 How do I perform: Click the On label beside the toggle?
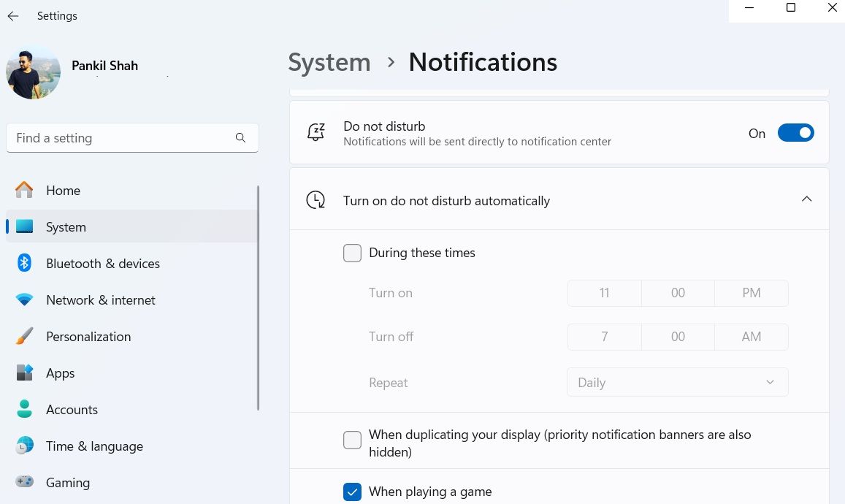pos(757,134)
